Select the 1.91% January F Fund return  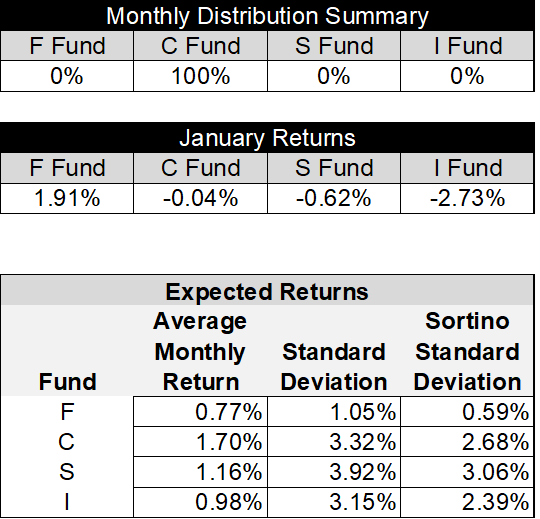coord(67,198)
